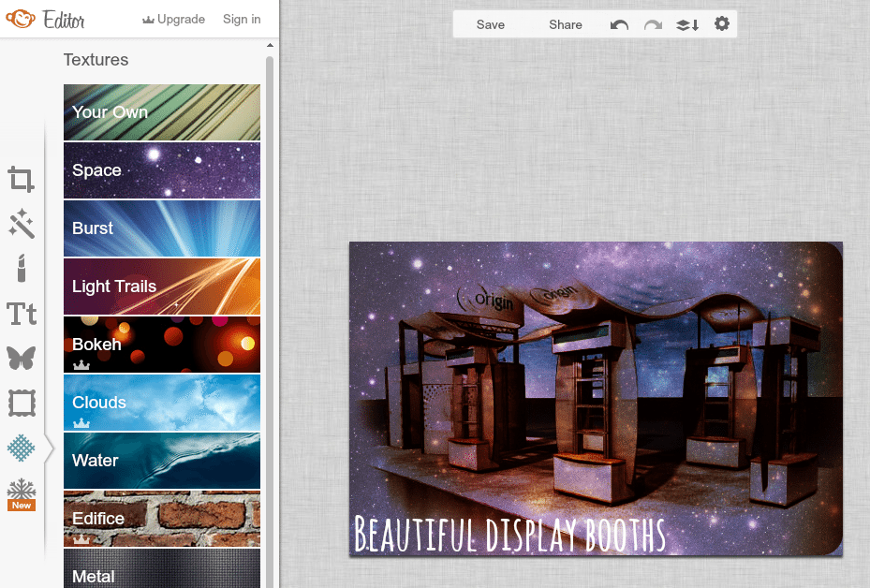Click the PicMonkey monkey logo

[21, 19]
